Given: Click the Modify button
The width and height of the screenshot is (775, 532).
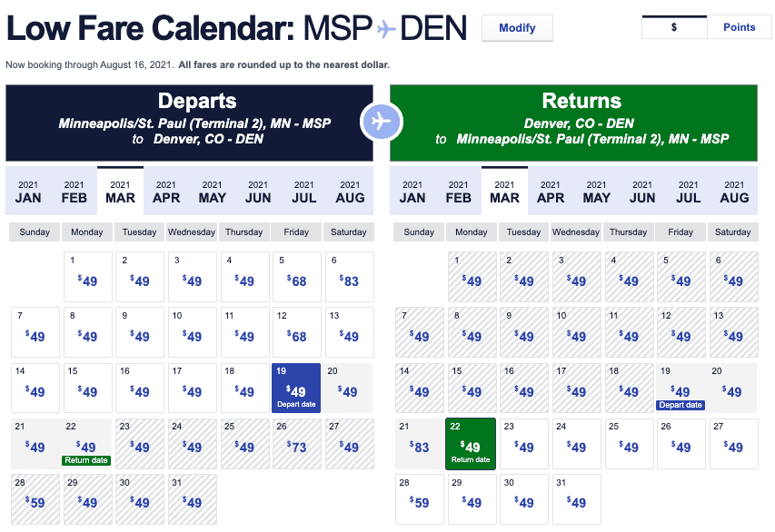Looking at the screenshot, I should coord(516,27).
